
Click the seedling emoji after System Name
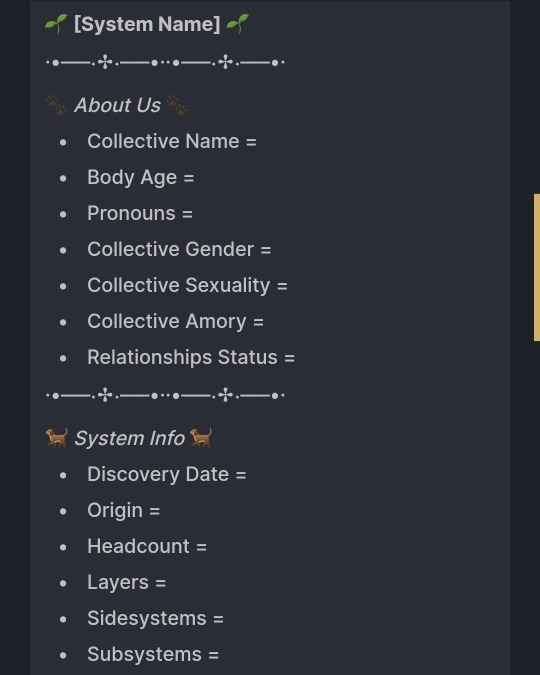tap(237, 24)
